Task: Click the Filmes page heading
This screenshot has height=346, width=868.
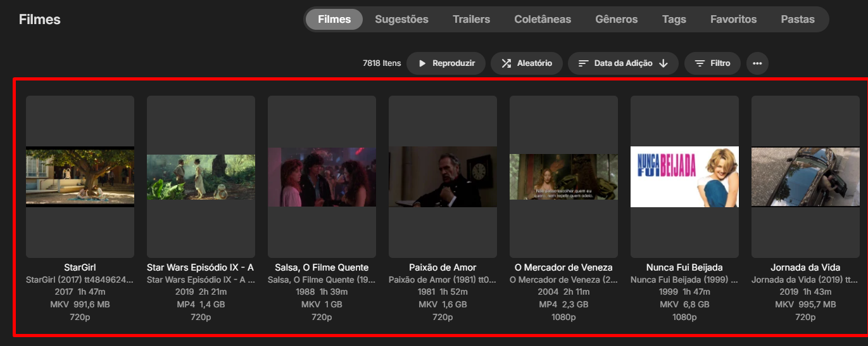Action: click(40, 19)
